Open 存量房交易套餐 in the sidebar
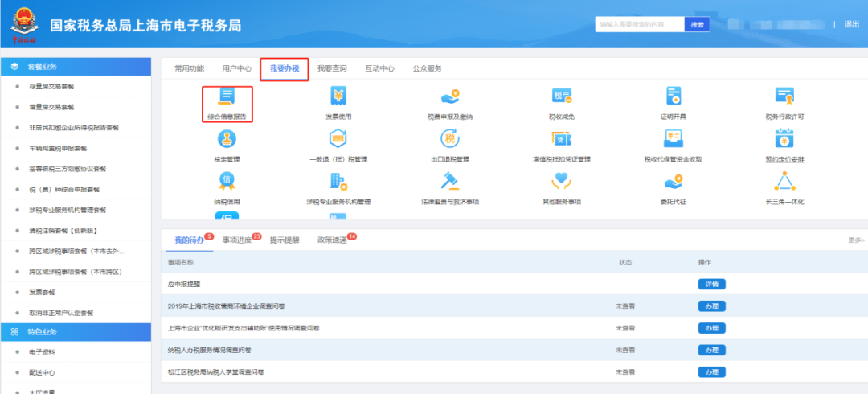 tap(51, 87)
